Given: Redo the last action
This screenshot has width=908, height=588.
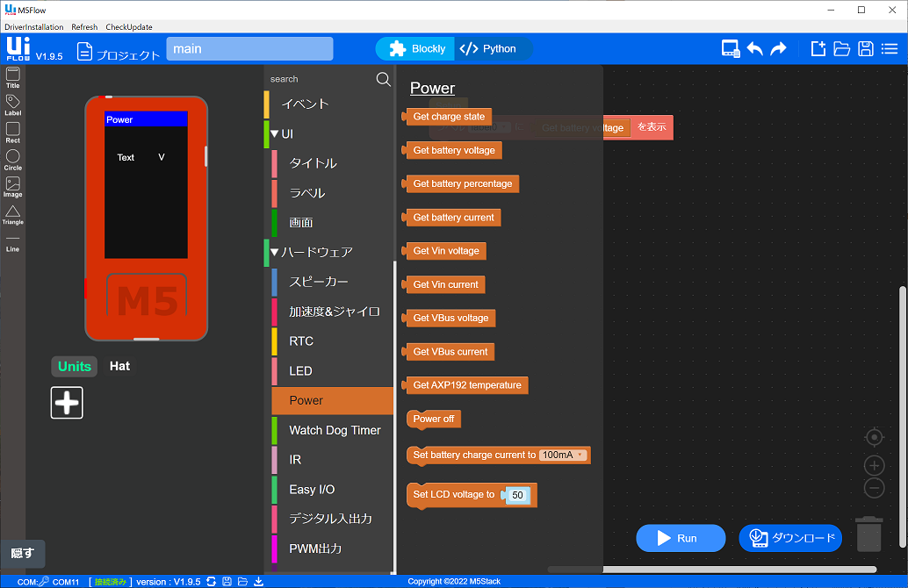Looking at the screenshot, I should click(779, 49).
